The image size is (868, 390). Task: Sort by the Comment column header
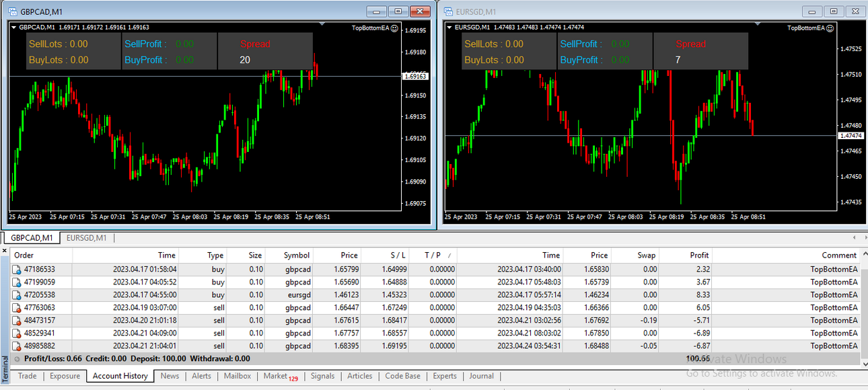pyautogui.click(x=786, y=256)
